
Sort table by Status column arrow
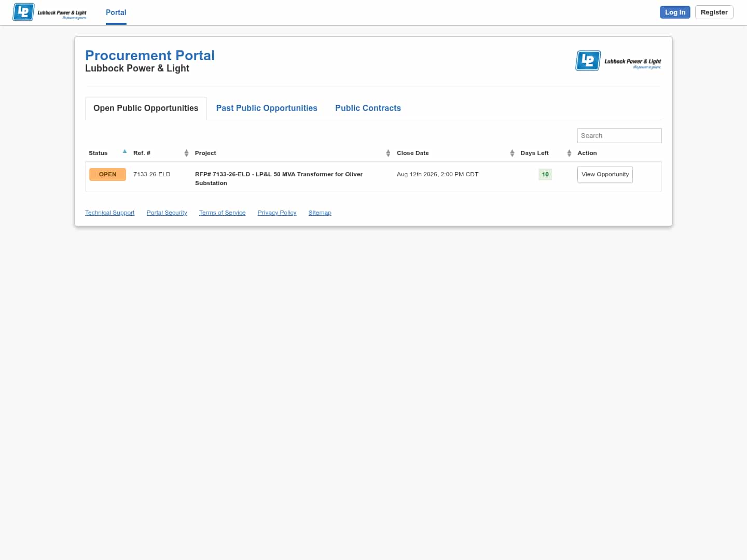[x=125, y=151]
